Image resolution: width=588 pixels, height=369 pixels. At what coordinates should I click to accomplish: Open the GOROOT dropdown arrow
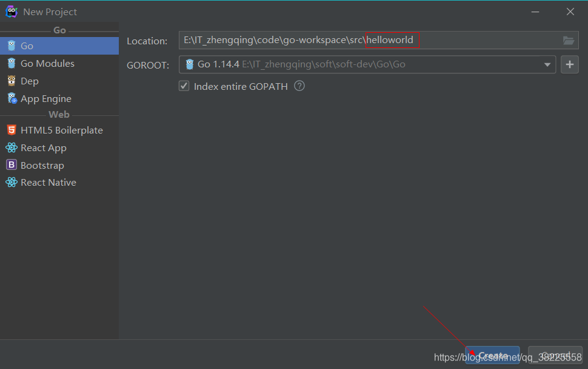pyautogui.click(x=547, y=64)
